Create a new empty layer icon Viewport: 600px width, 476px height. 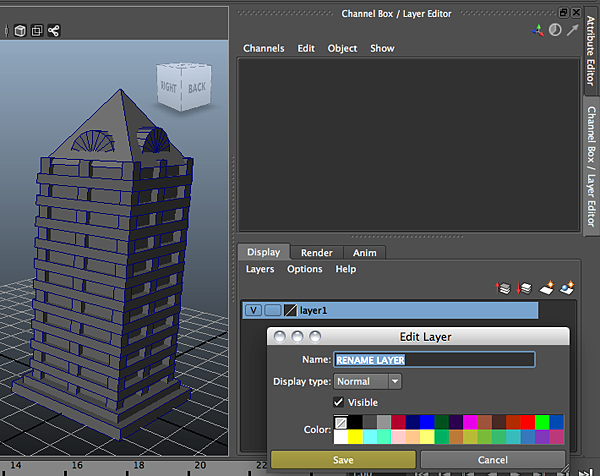tap(547, 288)
